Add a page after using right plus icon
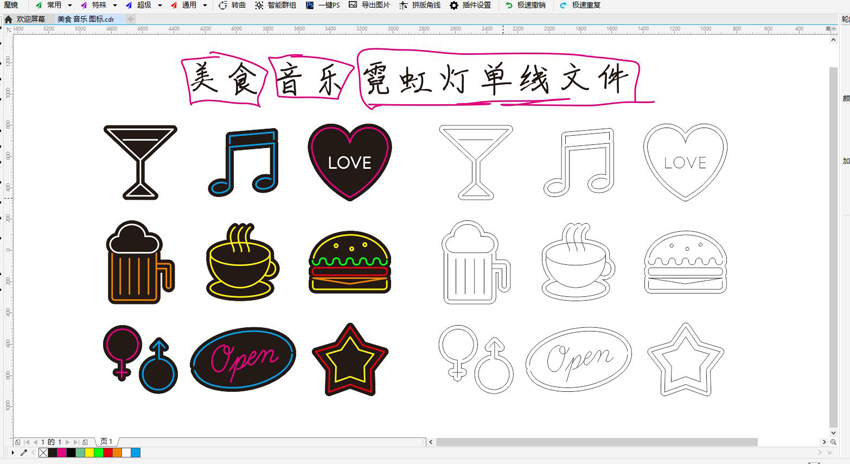This screenshot has height=464, width=850. pos(85,442)
